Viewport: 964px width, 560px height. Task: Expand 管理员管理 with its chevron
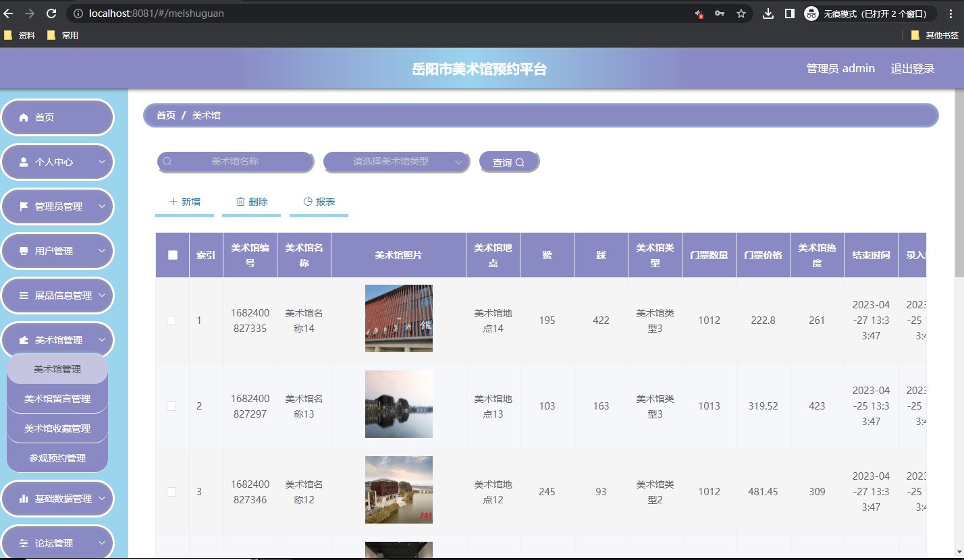point(102,206)
